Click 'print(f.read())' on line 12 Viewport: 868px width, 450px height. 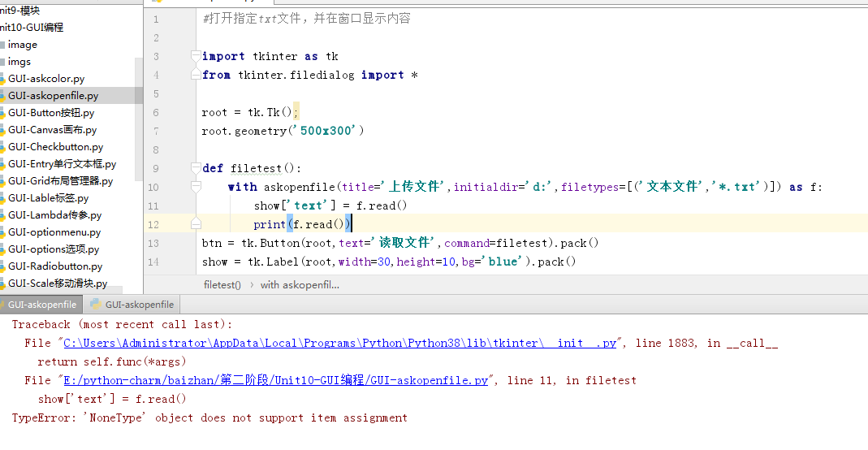[302, 224]
